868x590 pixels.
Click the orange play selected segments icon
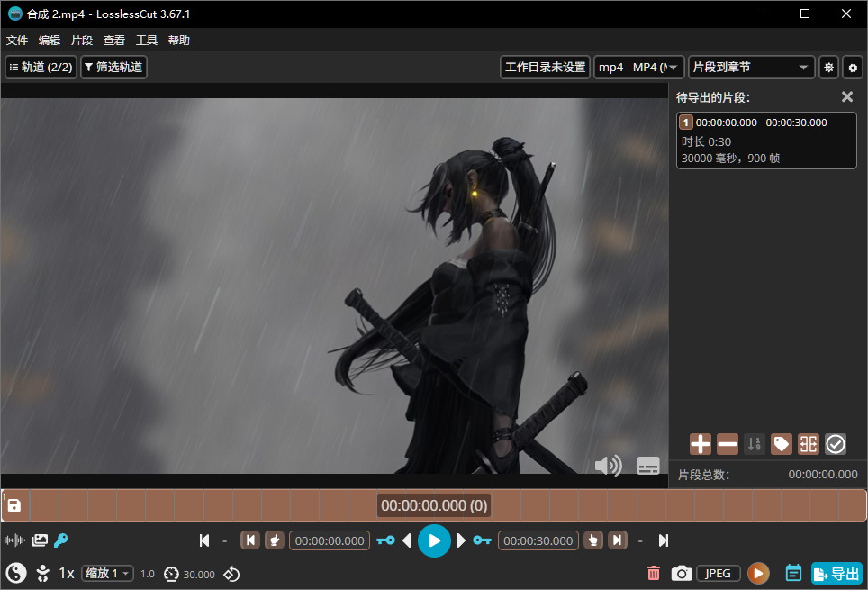pos(758,574)
